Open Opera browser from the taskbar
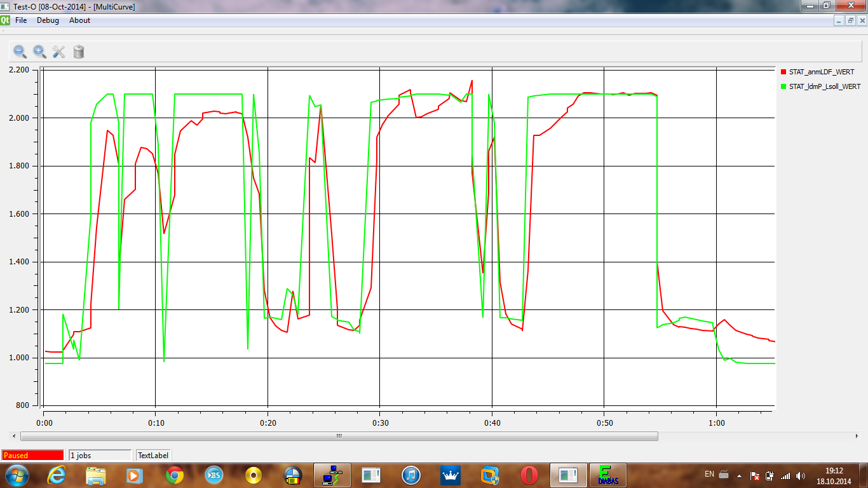The height and width of the screenshot is (488, 868). (529, 475)
